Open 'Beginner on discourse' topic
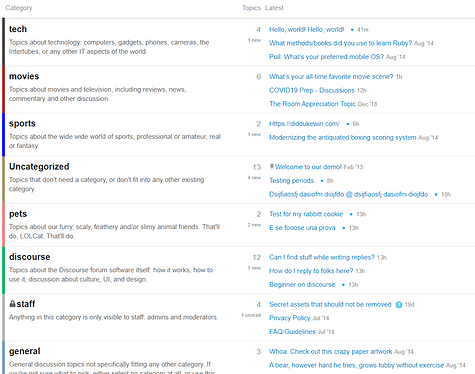475x374 pixels. coord(302,285)
